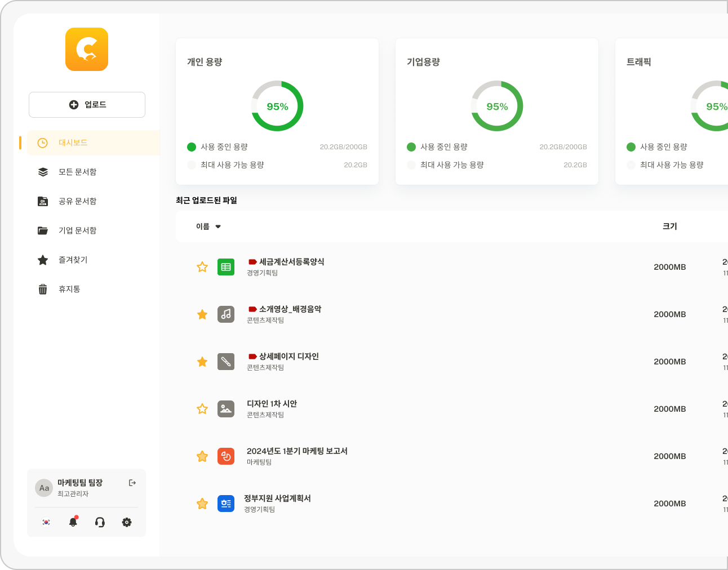Click the orange C app logo

[x=87, y=50]
